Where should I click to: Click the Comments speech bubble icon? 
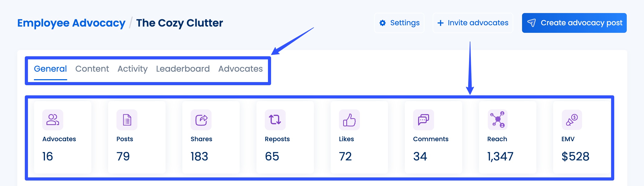click(x=423, y=120)
